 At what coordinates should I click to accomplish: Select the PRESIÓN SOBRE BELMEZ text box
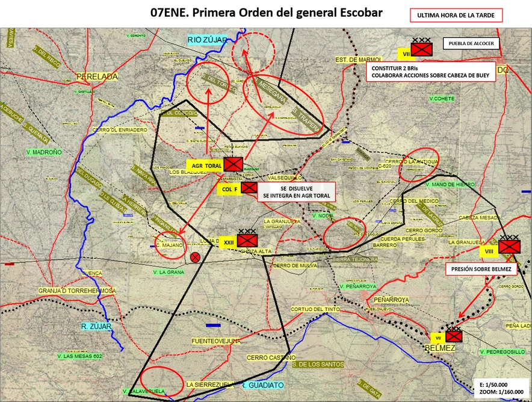coord(481,268)
